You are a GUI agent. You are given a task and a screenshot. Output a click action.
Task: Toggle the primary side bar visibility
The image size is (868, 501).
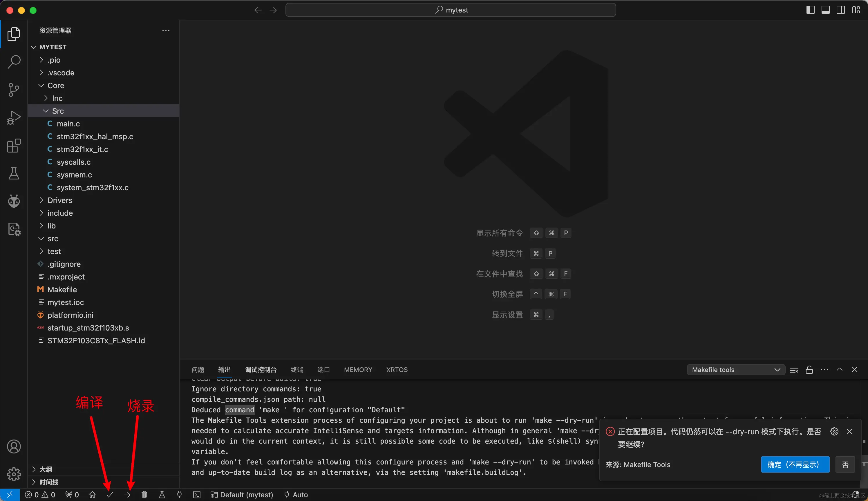tap(811, 10)
